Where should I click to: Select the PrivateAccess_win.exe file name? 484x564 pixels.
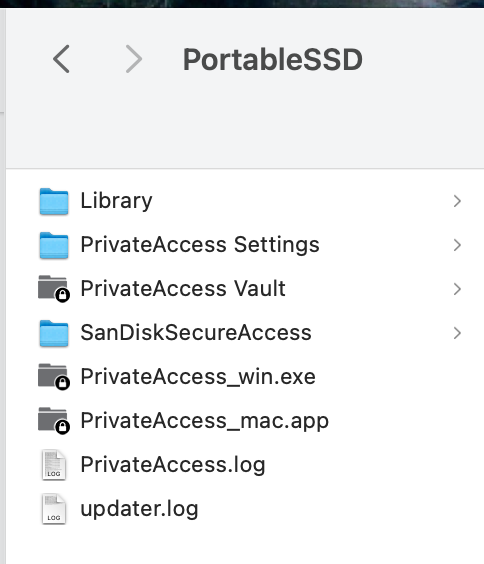(198, 377)
